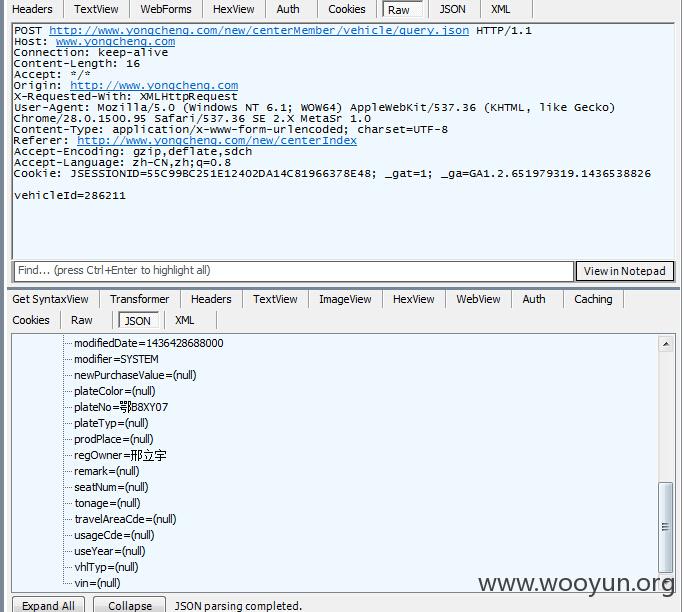Select seatNum=(null) tree node

(111, 487)
